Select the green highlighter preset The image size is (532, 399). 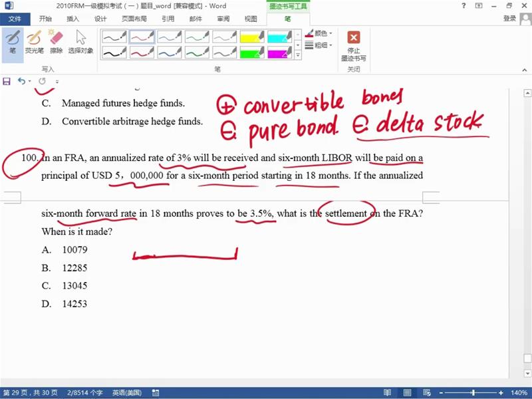point(252,53)
